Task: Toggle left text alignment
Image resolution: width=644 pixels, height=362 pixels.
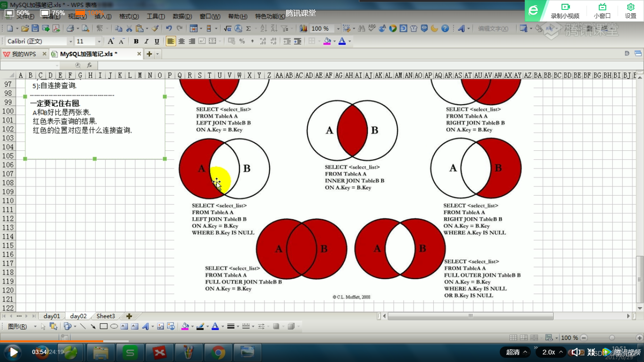Action: pyautogui.click(x=171, y=41)
